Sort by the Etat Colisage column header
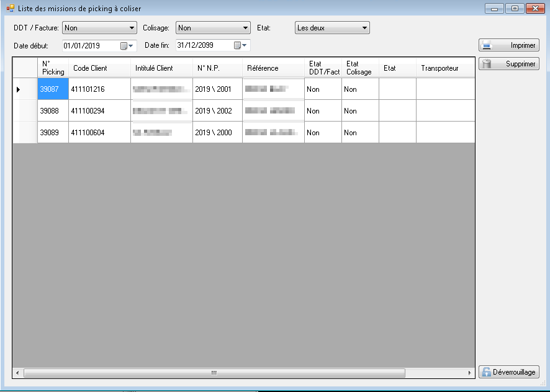 [x=360, y=68]
